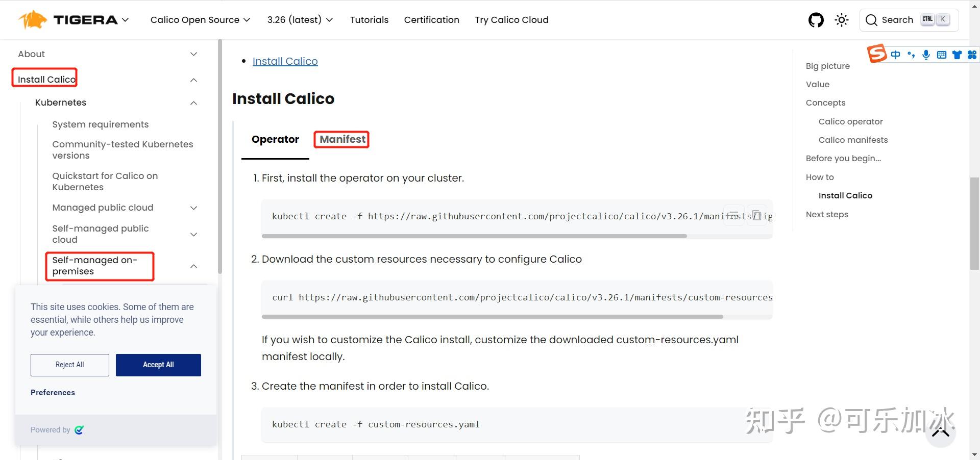The image size is (980, 460).
Task: Follow the Install Calico bullet link
Action: coord(285,61)
